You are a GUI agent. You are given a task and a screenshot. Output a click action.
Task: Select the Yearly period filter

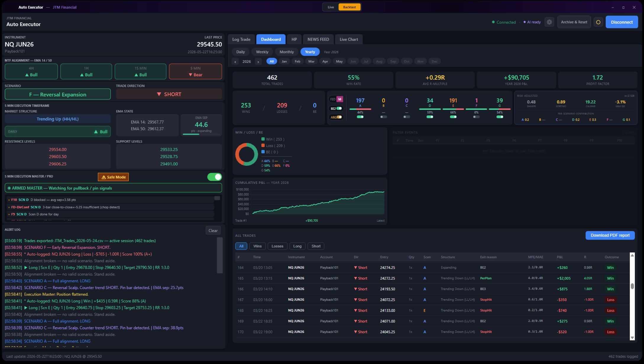coord(310,52)
